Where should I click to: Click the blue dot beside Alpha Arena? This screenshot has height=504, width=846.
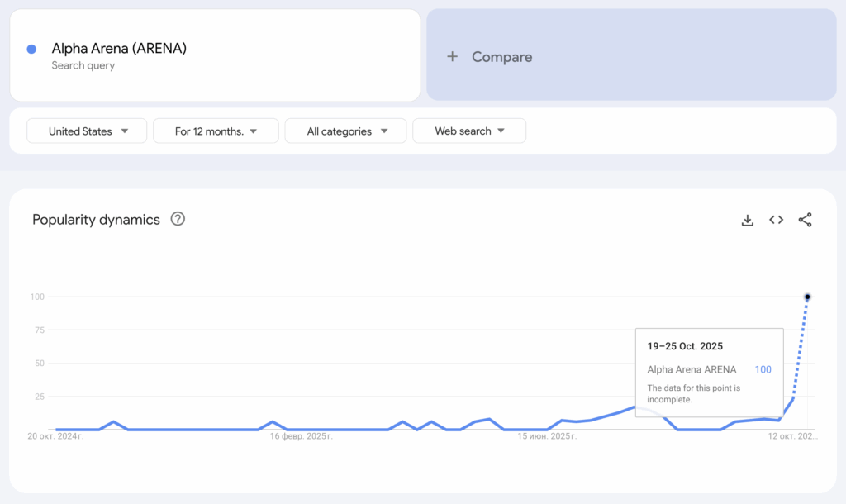[31, 49]
